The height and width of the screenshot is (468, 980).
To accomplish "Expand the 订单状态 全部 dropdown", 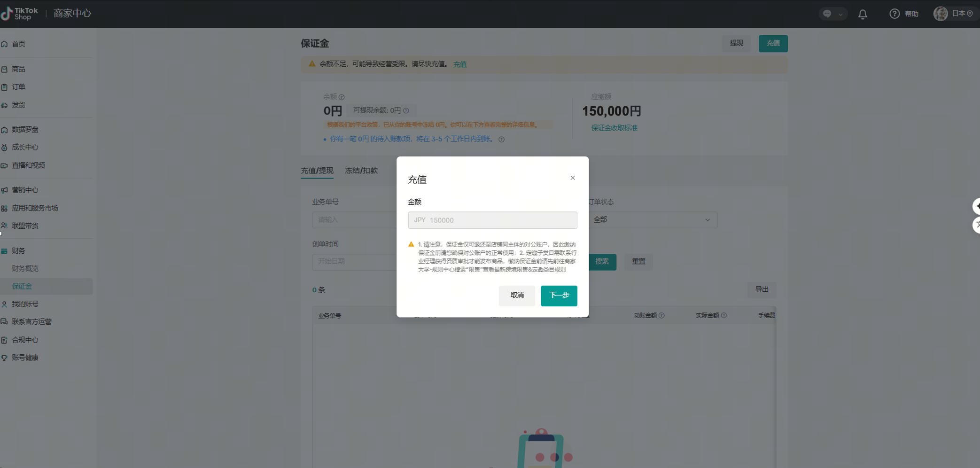I will coord(652,220).
